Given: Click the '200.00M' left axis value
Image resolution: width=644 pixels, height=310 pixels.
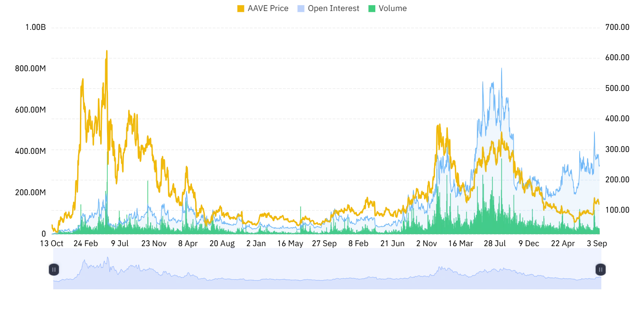Looking at the screenshot, I should (30, 192).
